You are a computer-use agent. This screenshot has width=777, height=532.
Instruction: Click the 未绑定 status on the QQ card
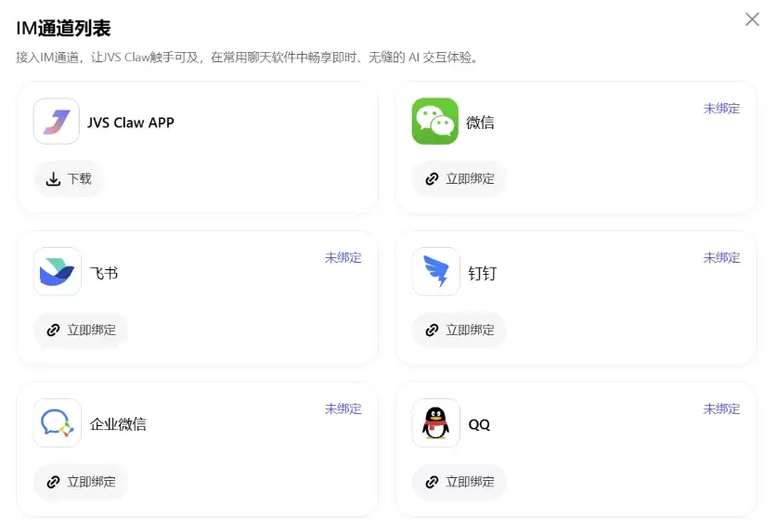(721, 409)
